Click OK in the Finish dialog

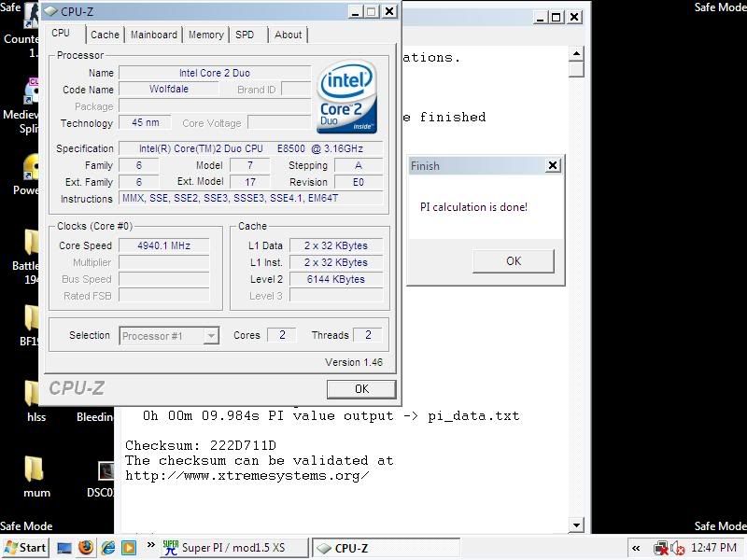(514, 261)
